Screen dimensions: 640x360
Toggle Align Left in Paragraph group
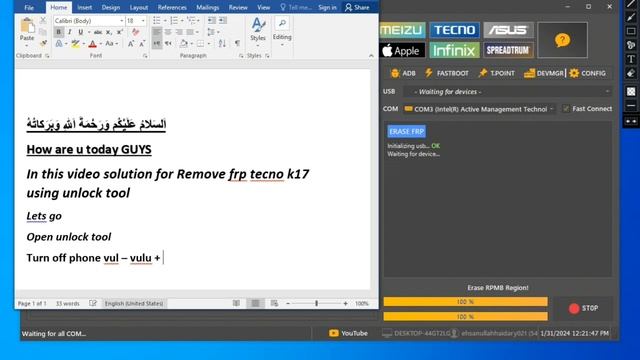click(157, 32)
